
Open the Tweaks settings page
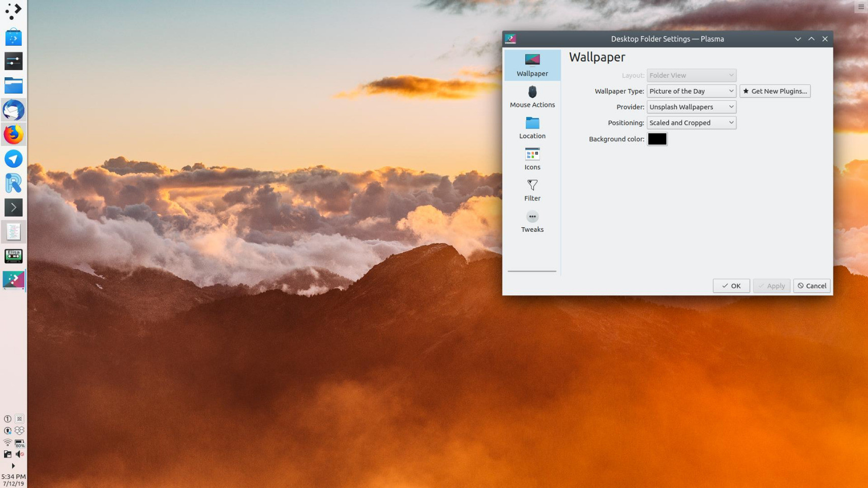[532, 222]
